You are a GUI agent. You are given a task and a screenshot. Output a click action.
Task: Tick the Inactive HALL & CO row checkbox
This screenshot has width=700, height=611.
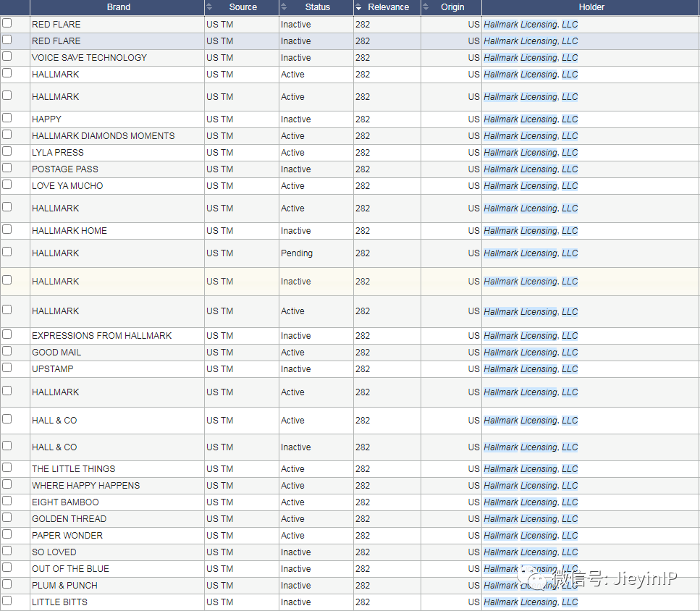tap(7, 446)
